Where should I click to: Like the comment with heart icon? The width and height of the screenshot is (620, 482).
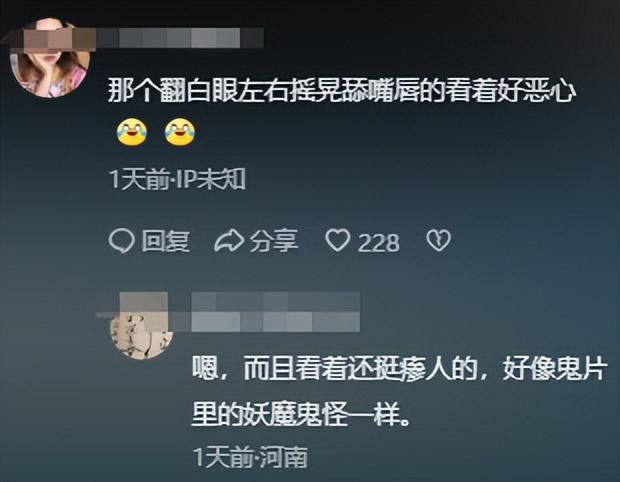click(x=338, y=240)
